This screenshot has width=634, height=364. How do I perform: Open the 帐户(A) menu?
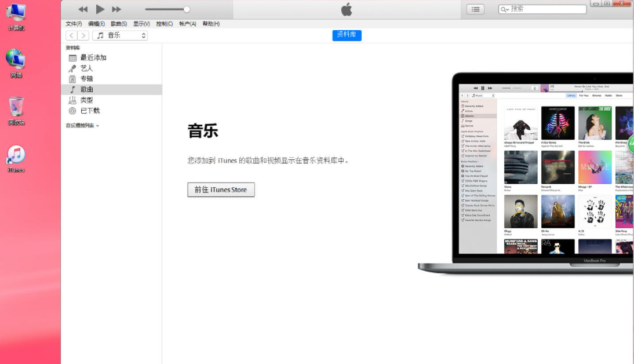click(188, 24)
